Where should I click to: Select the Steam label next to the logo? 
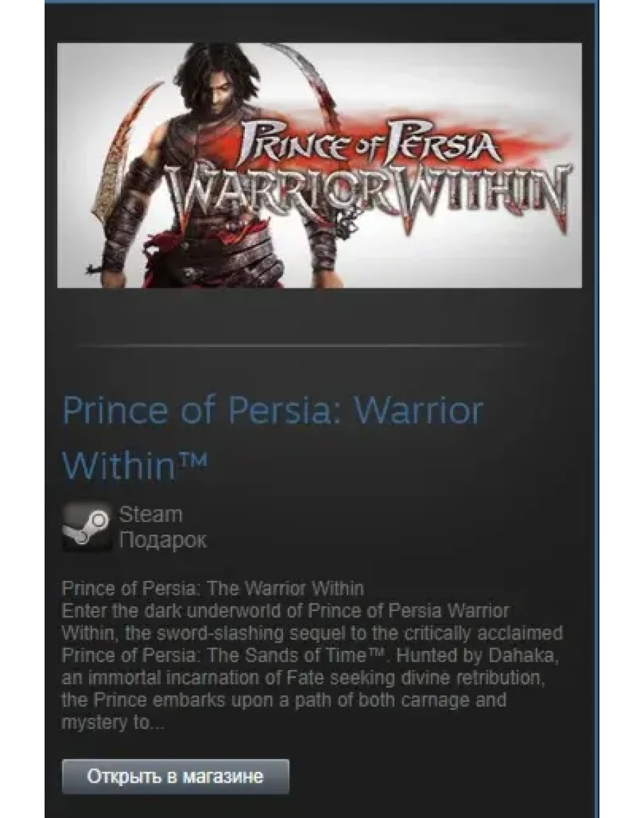pyautogui.click(x=151, y=514)
